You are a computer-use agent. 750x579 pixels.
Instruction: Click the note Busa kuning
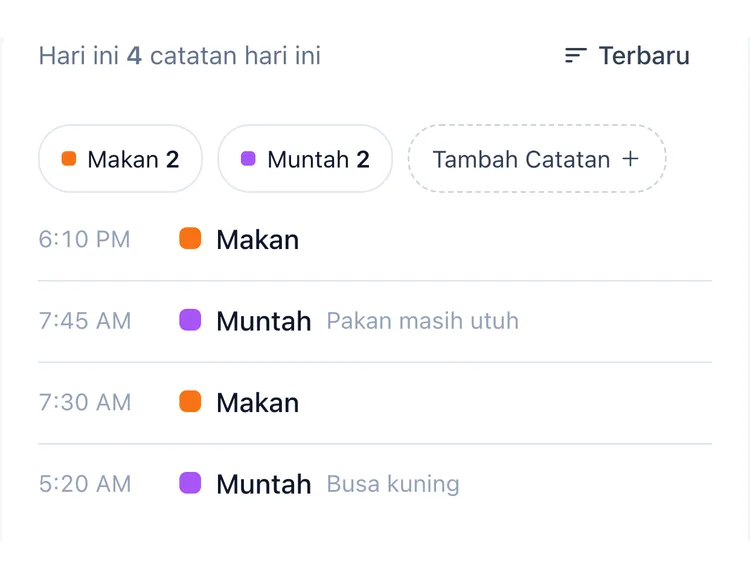(x=393, y=484)
